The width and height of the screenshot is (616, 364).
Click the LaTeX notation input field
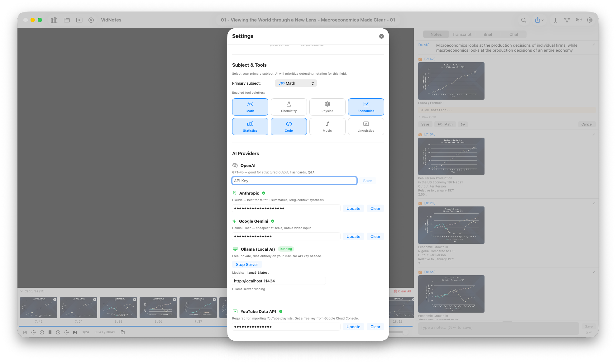click(x=507, y=110)
